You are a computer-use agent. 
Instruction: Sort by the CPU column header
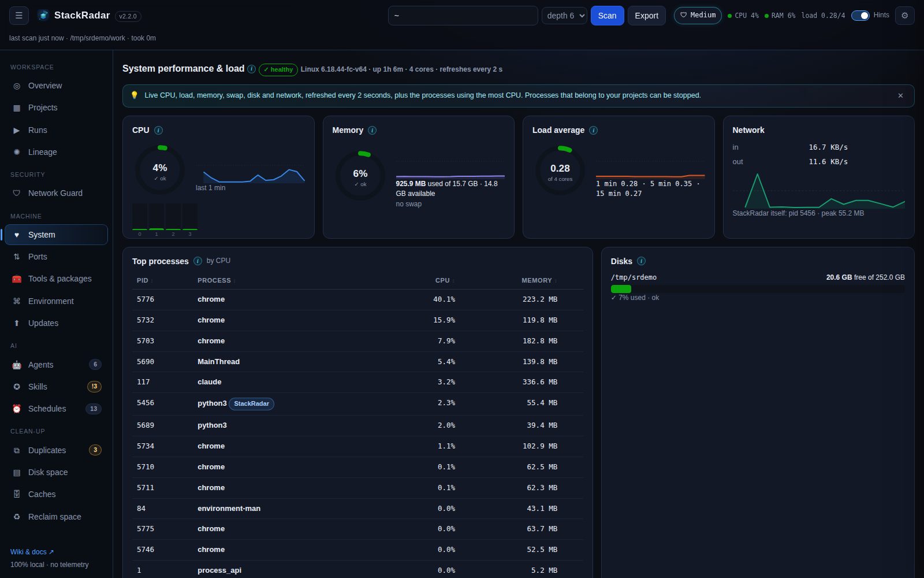pyautogui.click(x=445, y=280)
